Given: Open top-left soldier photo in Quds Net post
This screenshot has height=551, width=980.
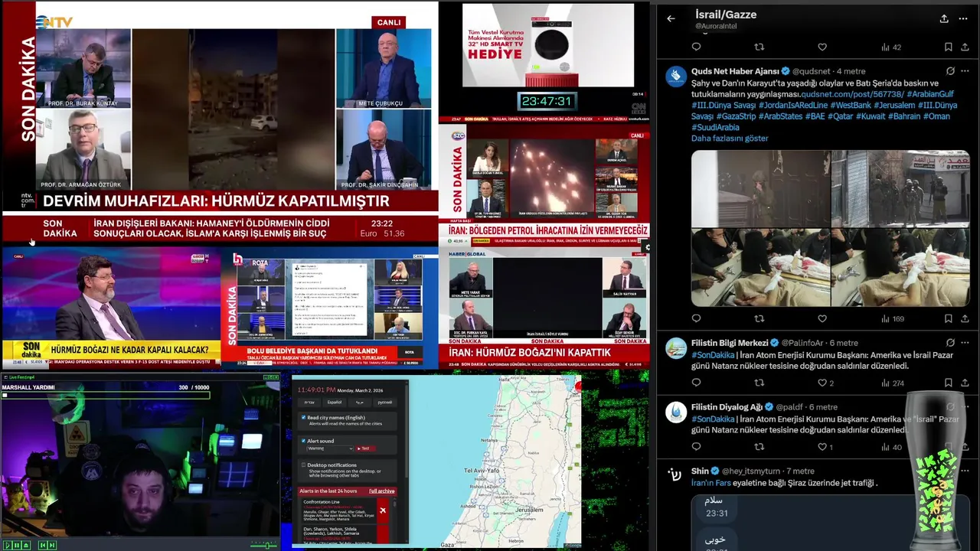Looking at the screenshot, I should (x=760, y=188).
